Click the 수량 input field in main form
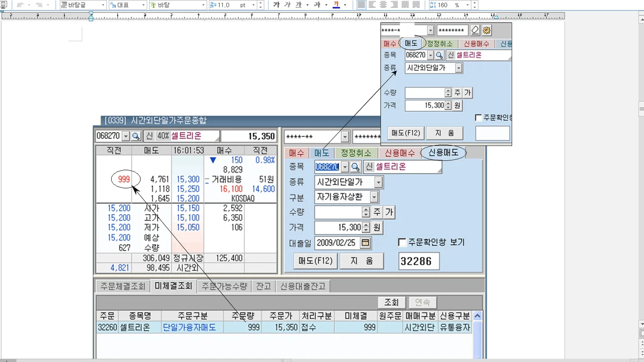644x362 pixels. (339, 213)
